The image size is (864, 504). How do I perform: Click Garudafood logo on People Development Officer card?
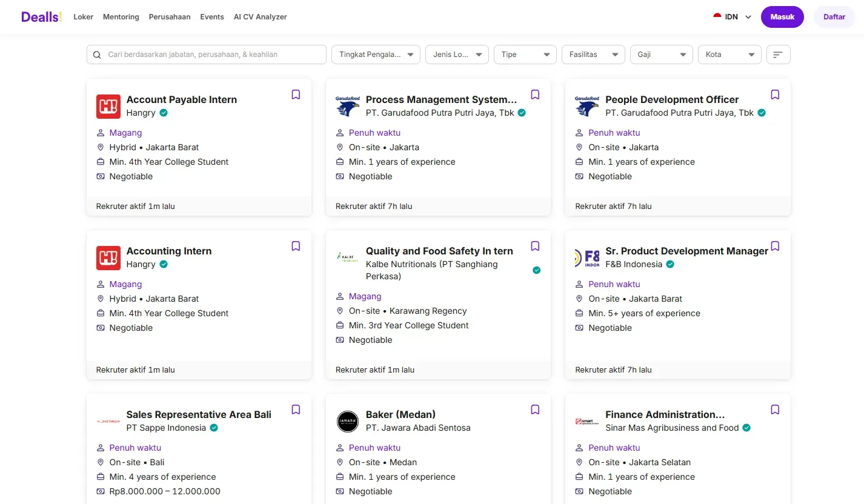[587, 106]
